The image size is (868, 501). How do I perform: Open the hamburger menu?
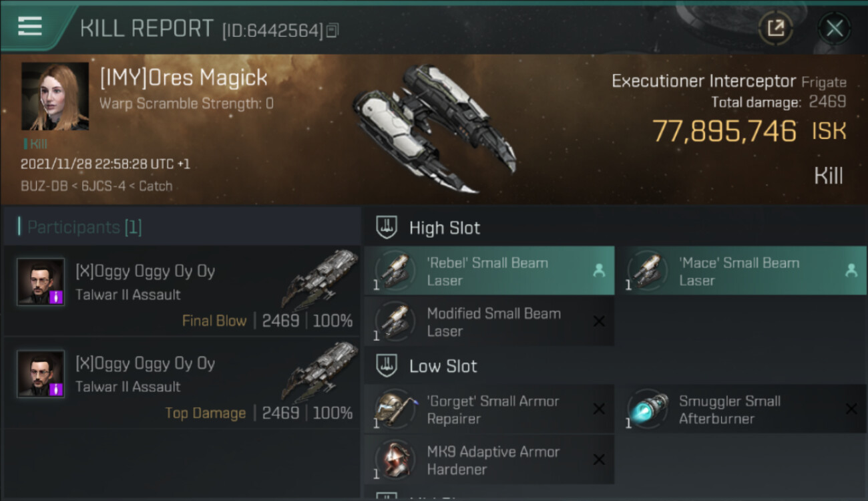pos(30,26)
